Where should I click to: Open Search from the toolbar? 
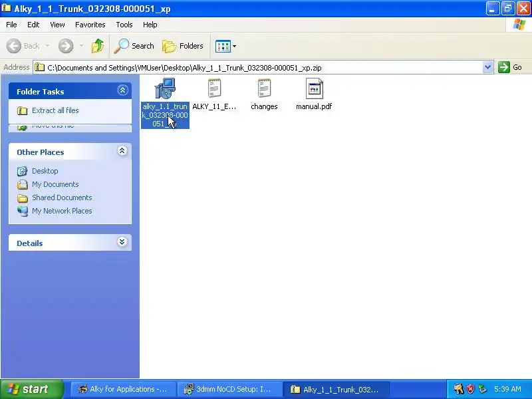(134, 46)
